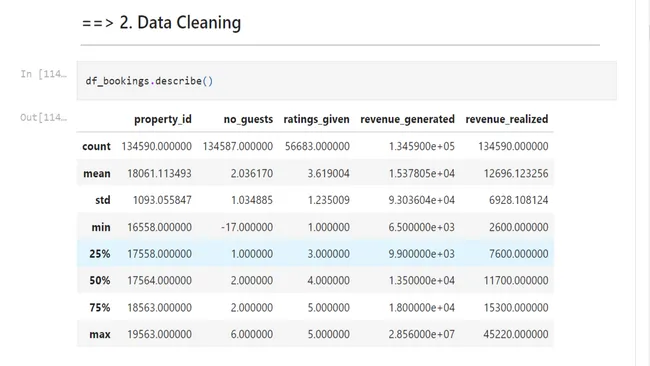Click the Out[114 output prompt label
The image size is (650, 366).
[44, 118]
